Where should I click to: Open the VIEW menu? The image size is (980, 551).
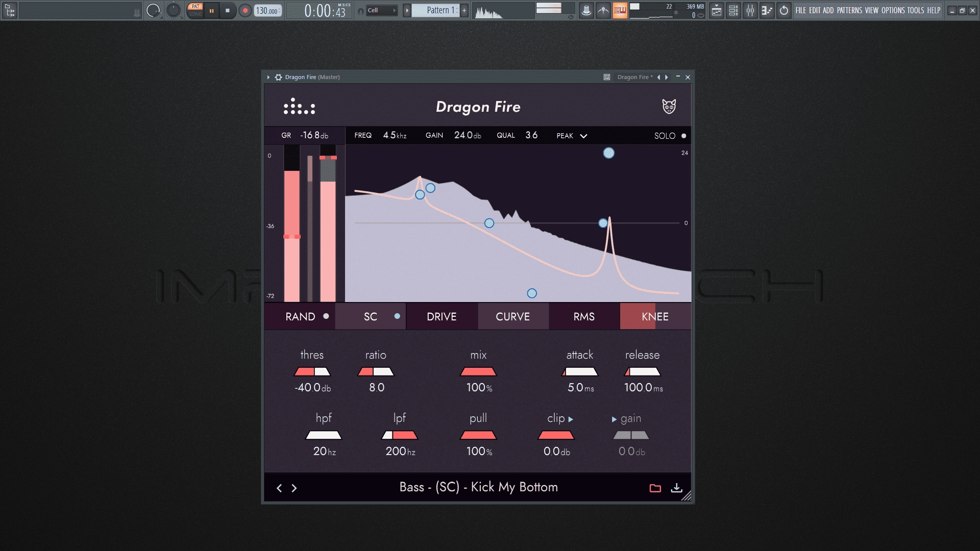pos(872,10)
